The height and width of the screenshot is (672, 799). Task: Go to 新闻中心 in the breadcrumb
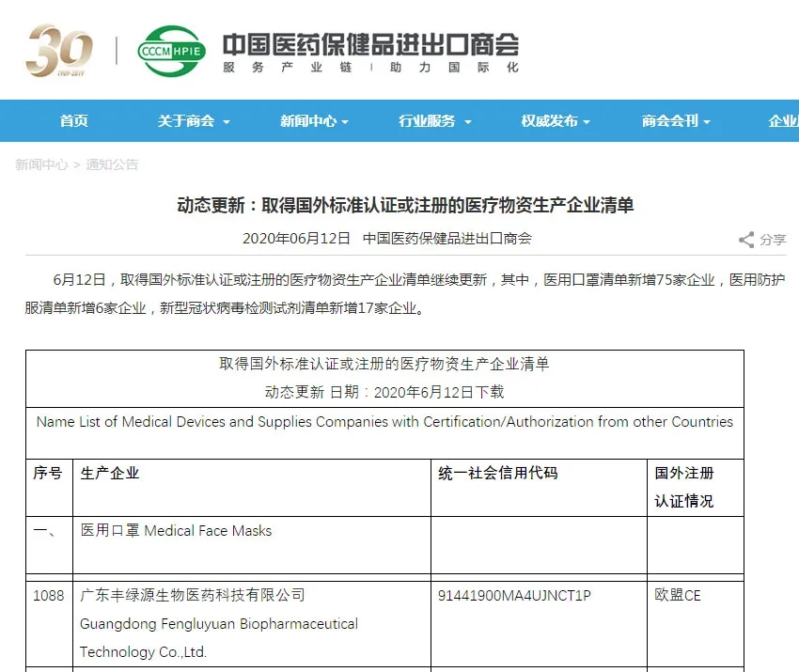pyautogui.click(x=41, y=164)
